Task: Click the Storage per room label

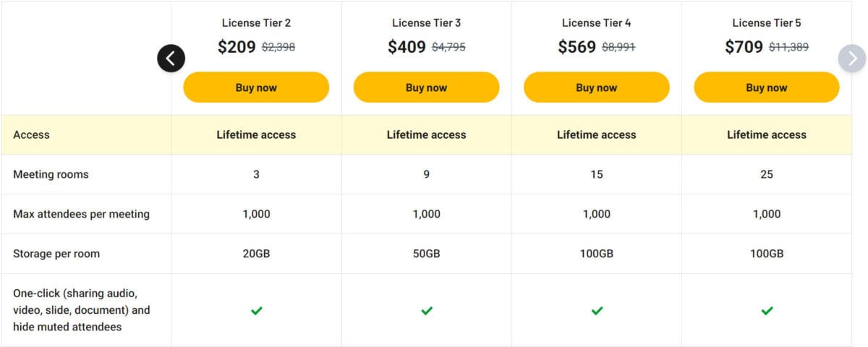Action: [x=56, y=254]
